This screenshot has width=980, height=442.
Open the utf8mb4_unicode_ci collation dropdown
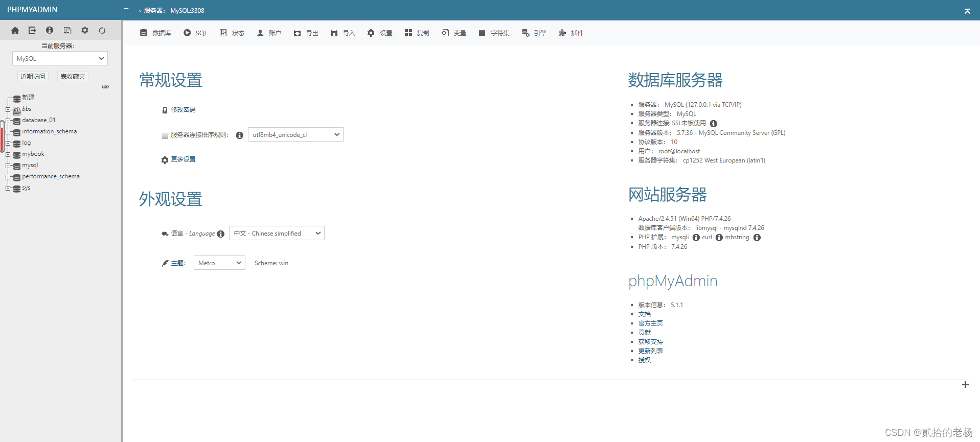tap(295, 135)
